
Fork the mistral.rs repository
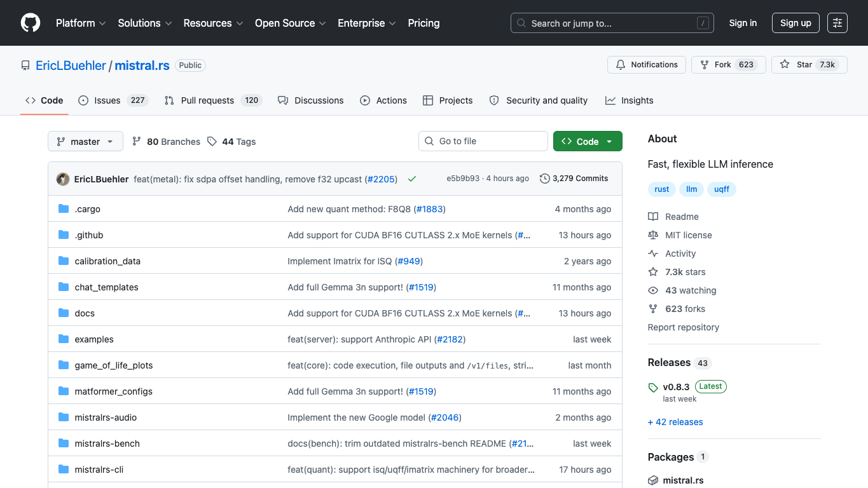click(729, 65)
